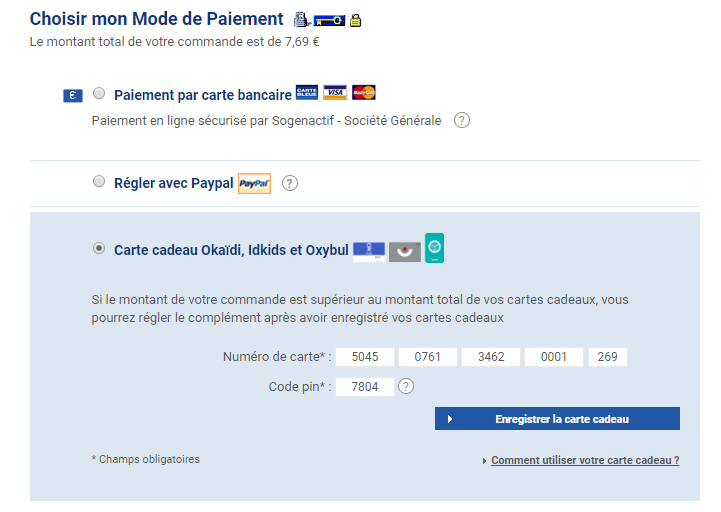The width and height of the screenshot is (721, 512).
Task: Select Paiement par carte bancaire radio button
Action: point(99,93)
